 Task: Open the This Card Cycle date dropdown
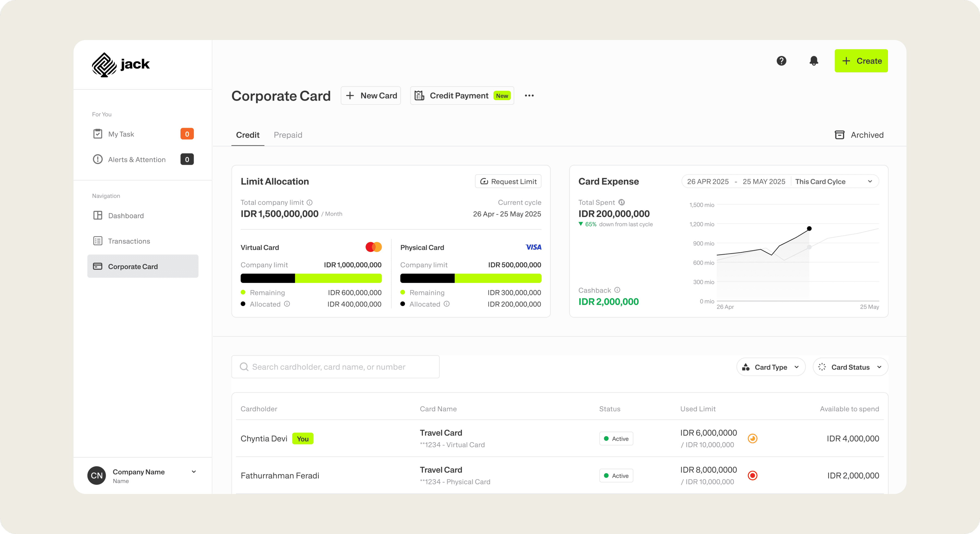pos(834,182)
